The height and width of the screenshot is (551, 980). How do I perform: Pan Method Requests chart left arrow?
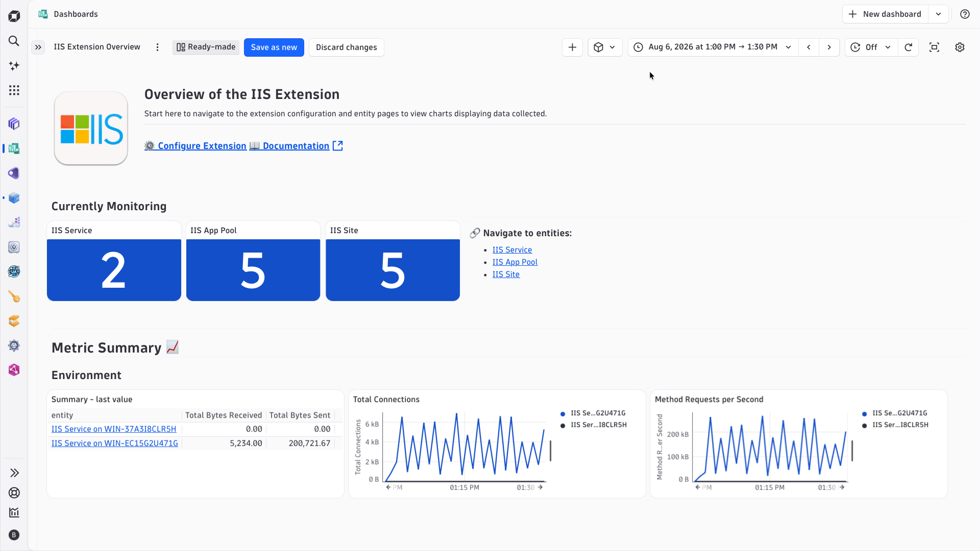point(698,487)
